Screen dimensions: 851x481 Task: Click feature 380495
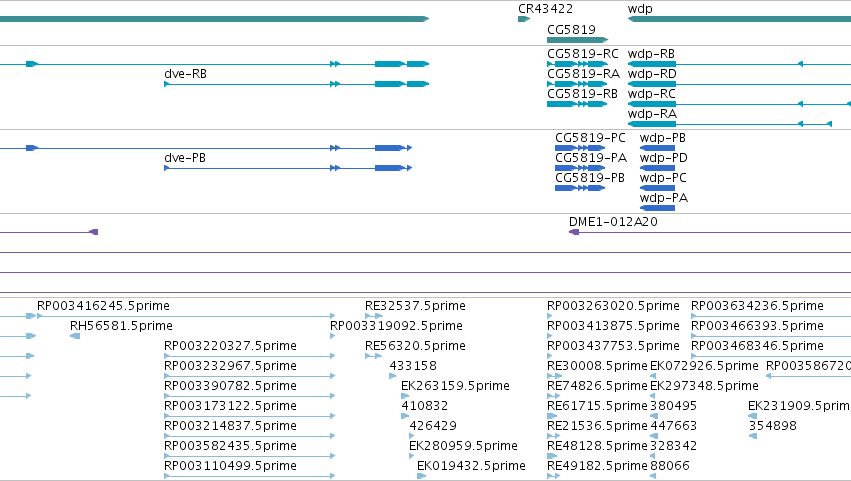pyautogui.click(x=673, y=407)
